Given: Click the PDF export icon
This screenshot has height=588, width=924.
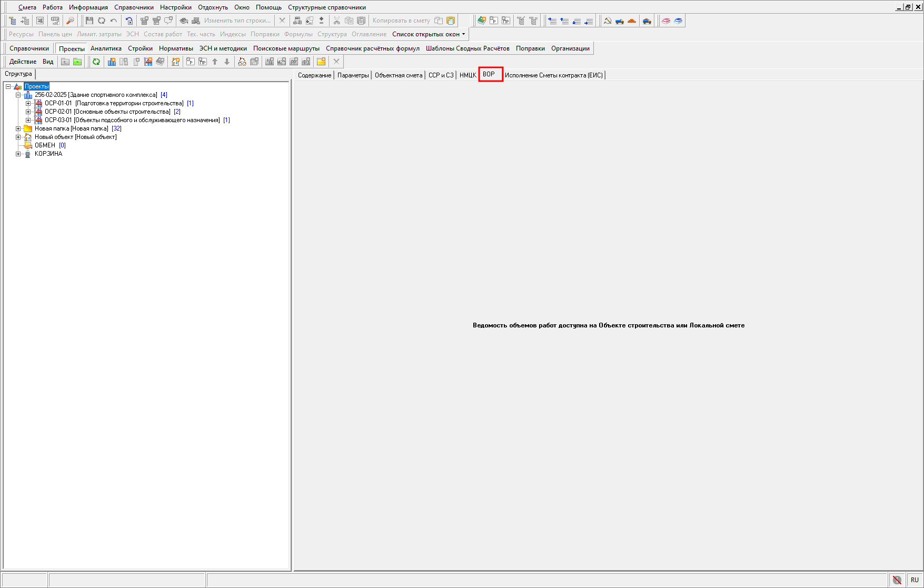Looking at the screenshot, I should pos(55,21).
